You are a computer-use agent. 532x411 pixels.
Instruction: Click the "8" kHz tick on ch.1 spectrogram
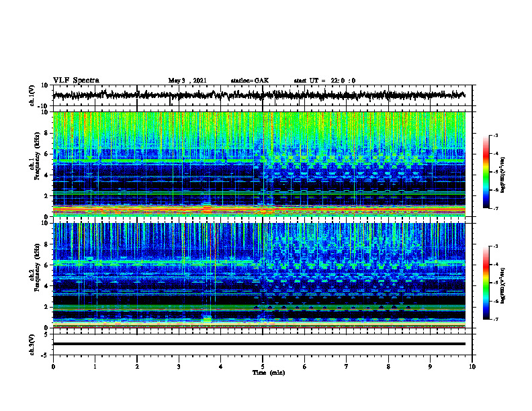click(46, 133)
